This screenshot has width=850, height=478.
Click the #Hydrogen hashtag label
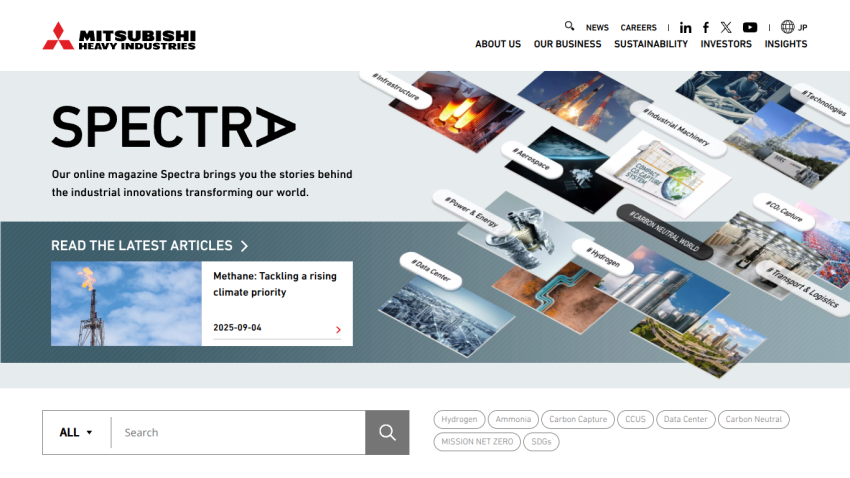tap(603, 256)
